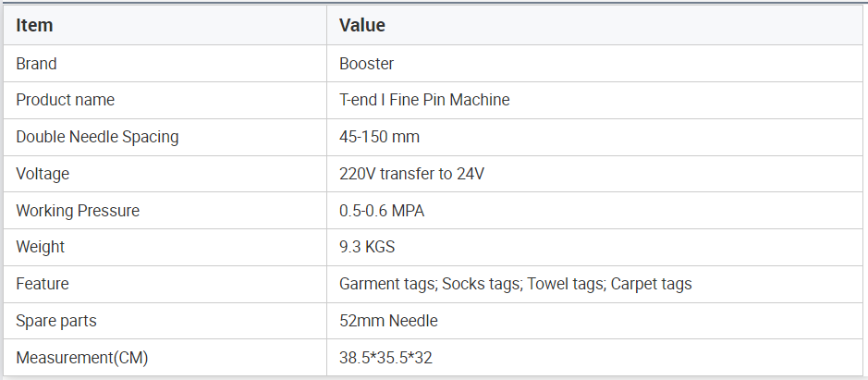The width and height of the screenshot is (868, 380).
Task: Click the 45-150 mm value
Action: 379,137
